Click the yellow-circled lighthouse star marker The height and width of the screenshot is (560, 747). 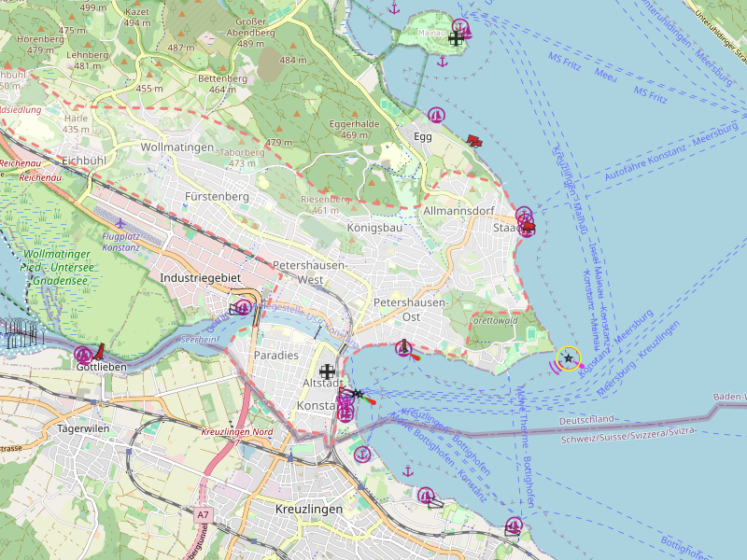tap(568, 358)
